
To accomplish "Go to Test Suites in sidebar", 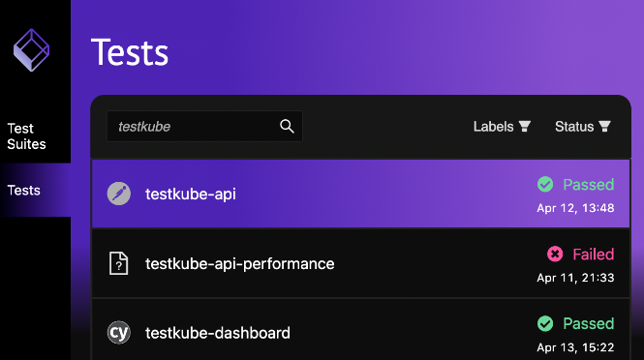I will point(26,136).
